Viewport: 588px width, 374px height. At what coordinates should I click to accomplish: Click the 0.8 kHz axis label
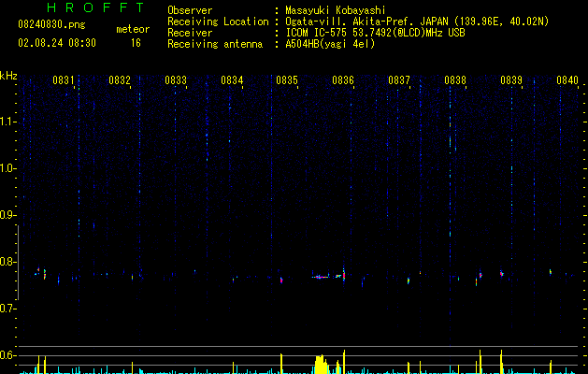coord(7,262)
